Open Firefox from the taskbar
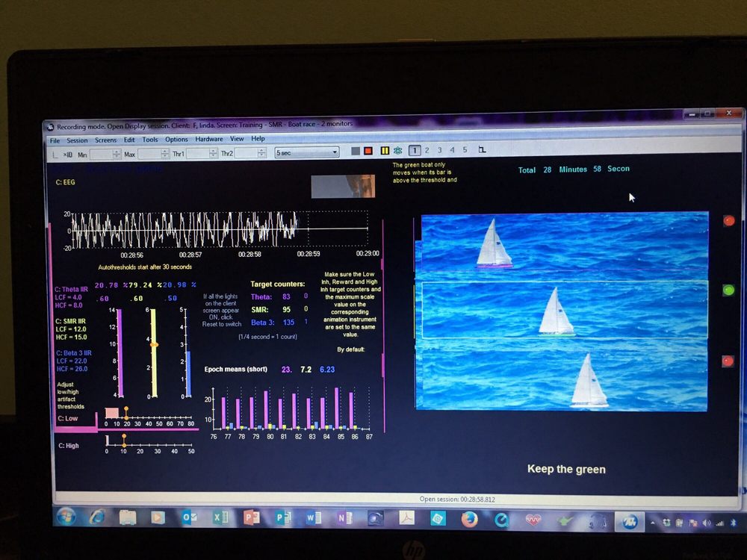Viewport: 747px width, 560px height. [469, 518]
